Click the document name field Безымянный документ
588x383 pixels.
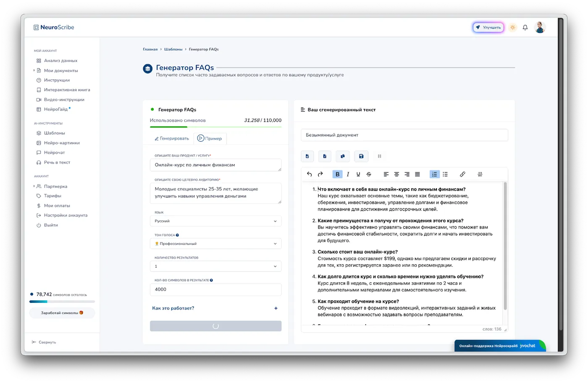(x=404, y=135)
